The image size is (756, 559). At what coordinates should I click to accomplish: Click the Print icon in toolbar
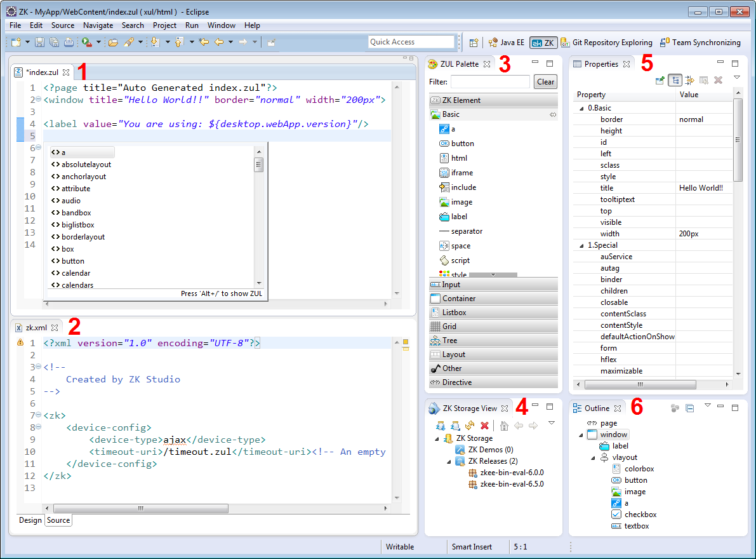click(x=69, y=43)
